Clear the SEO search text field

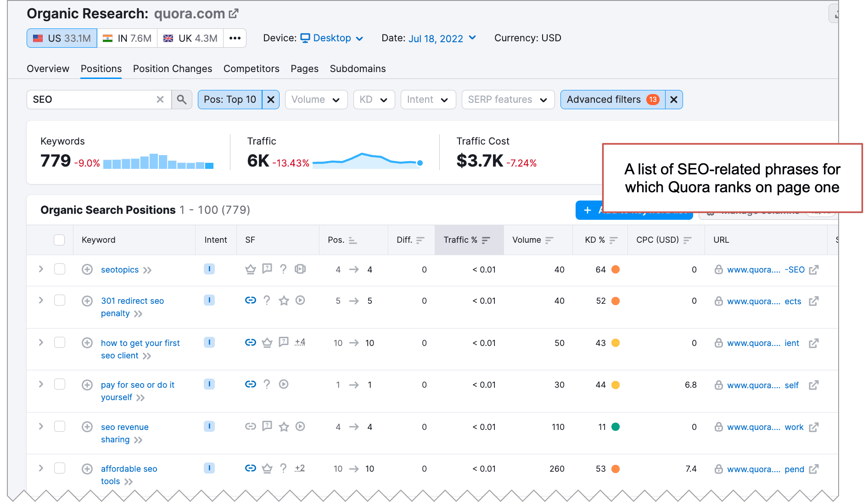[160, 100]
